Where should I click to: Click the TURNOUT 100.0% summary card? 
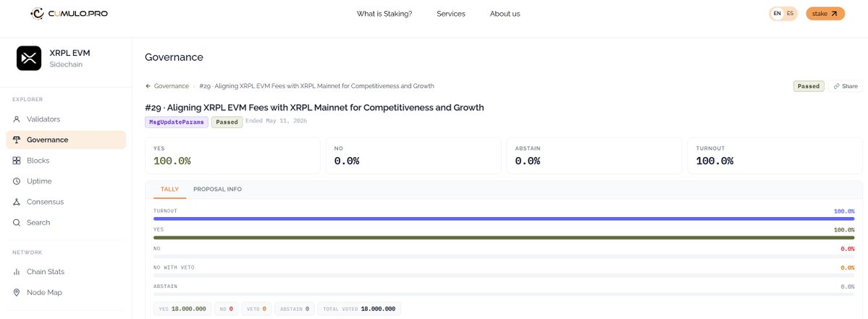click(x=775, y=156)
